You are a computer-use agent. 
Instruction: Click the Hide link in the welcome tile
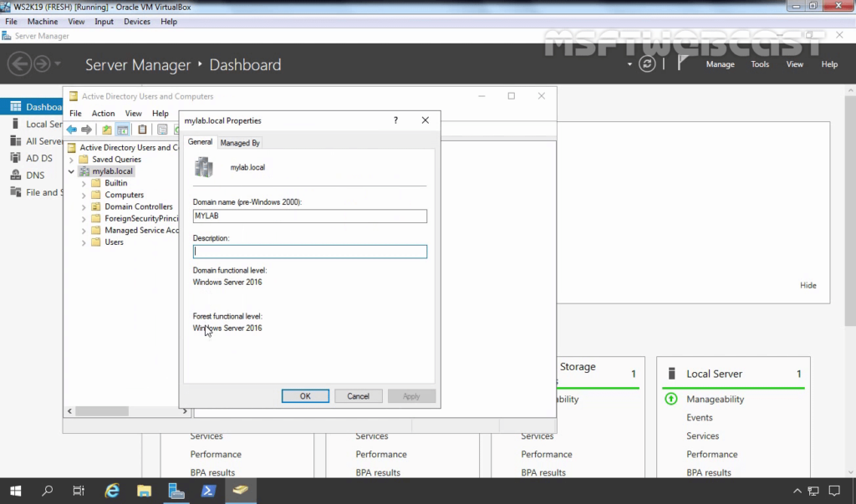(808, 285)
